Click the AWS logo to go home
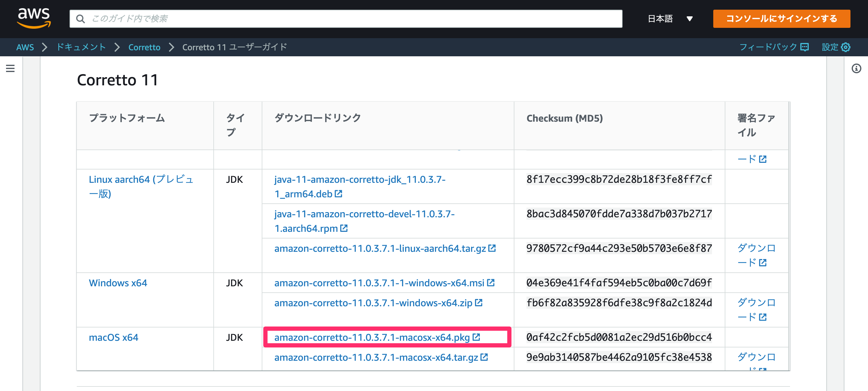The width and height of the screenshot is (868, 391). pos(34,18)
